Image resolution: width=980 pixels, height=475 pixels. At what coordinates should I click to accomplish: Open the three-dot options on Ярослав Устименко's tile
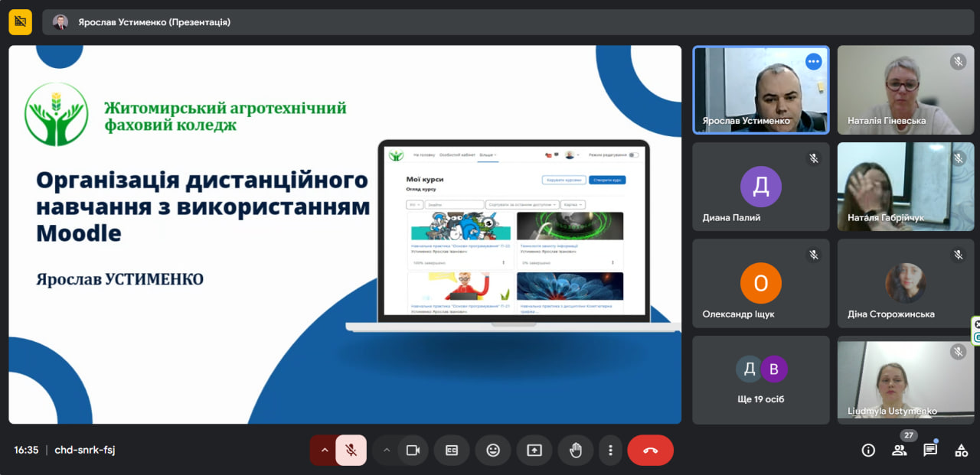[813, 61]
